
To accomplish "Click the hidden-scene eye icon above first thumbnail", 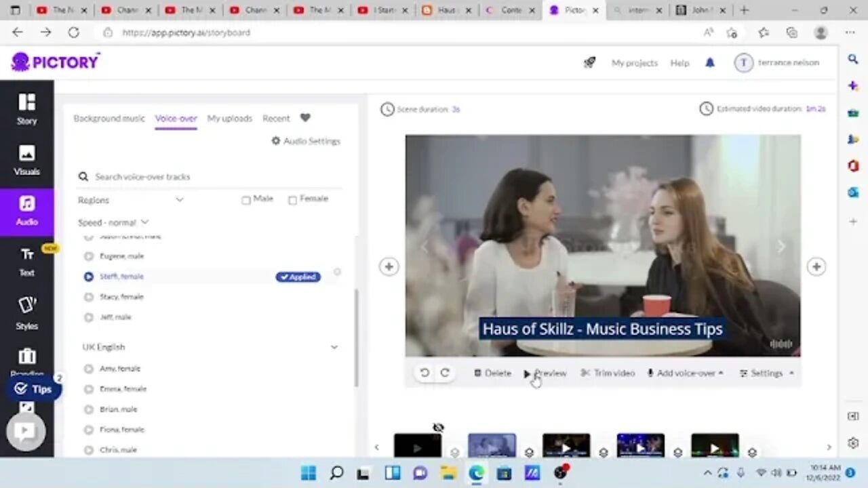I will [x=438, y=427].
